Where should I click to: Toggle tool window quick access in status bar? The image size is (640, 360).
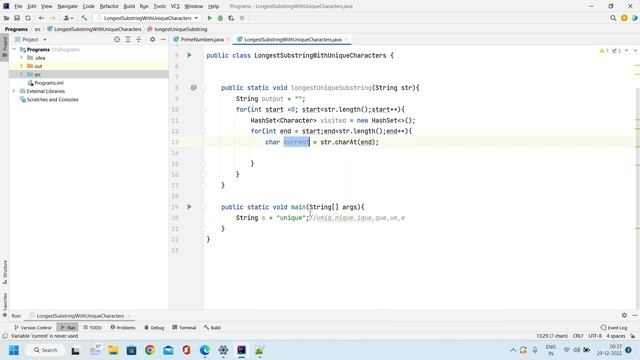click(x=5, y=336)
